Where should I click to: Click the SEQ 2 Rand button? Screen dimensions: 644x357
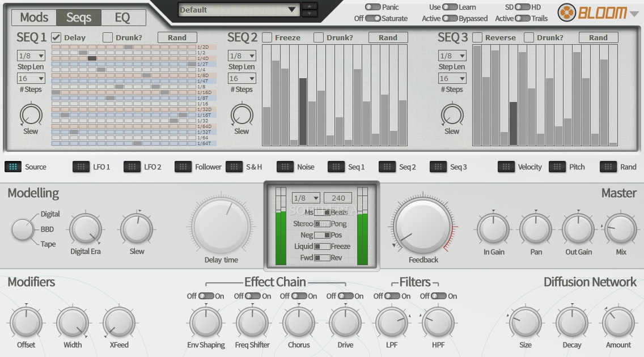[388, 37]
